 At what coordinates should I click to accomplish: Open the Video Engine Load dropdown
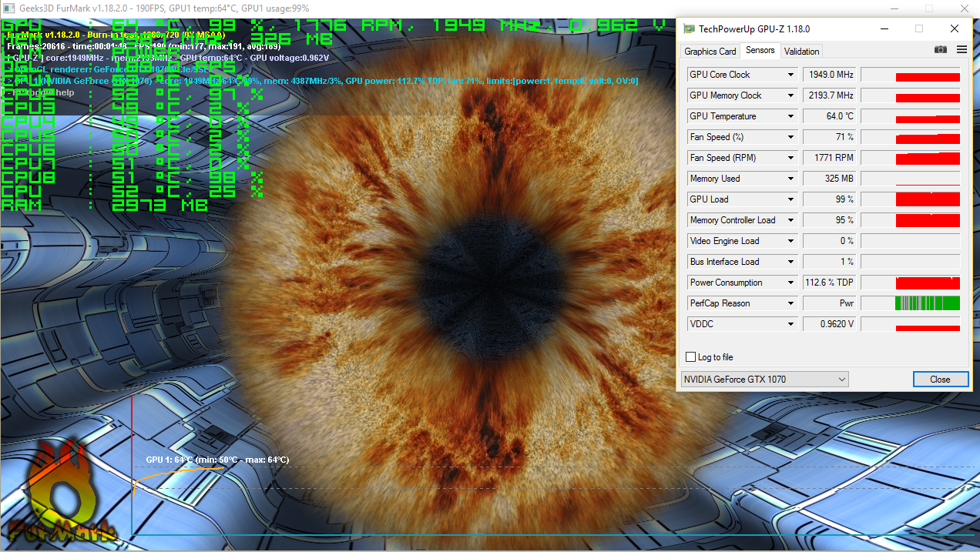(790, 241)
